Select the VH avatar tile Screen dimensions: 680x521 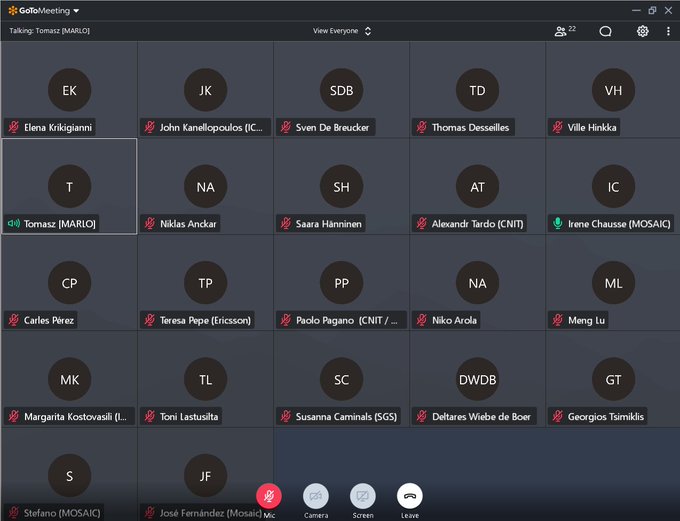point(613,90)
